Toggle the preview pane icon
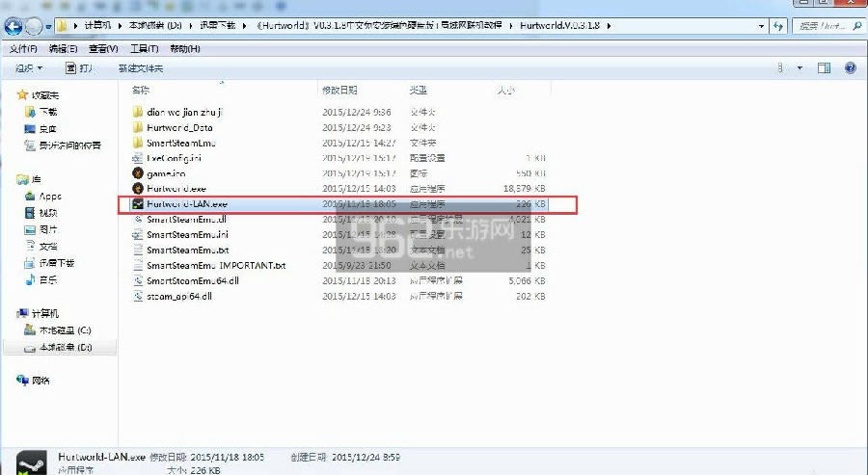Viewport: 868px width, 475px height. coord(824,68)
